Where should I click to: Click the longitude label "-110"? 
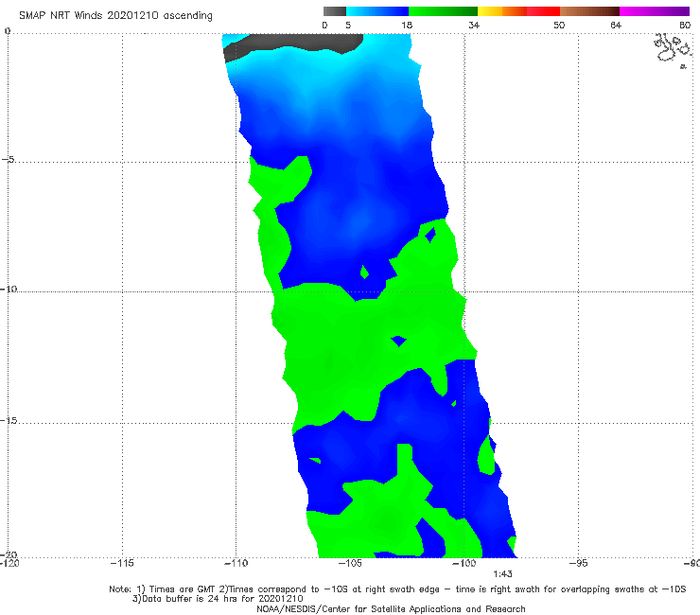pos(236,563)
